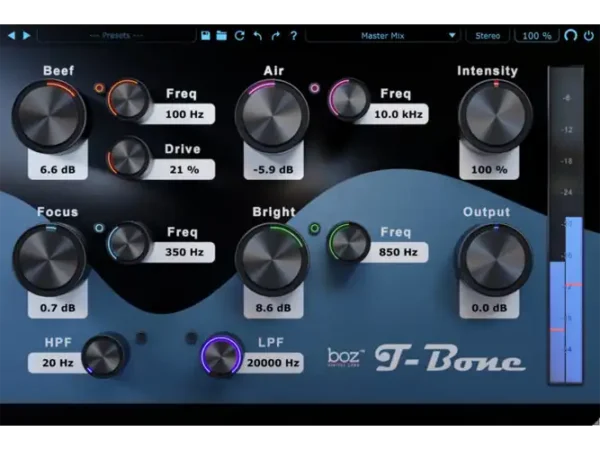Open help with the question mark icon
Image resolution: width=600 pixels, height=450 pixels.
(x=293, y=36)
